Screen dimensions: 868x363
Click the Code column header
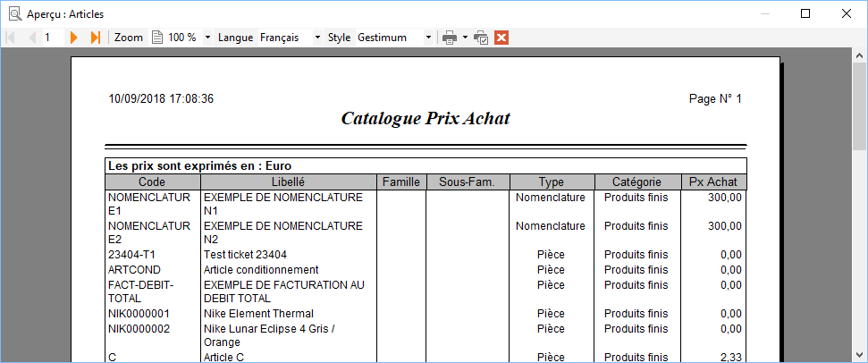[152, 181]
